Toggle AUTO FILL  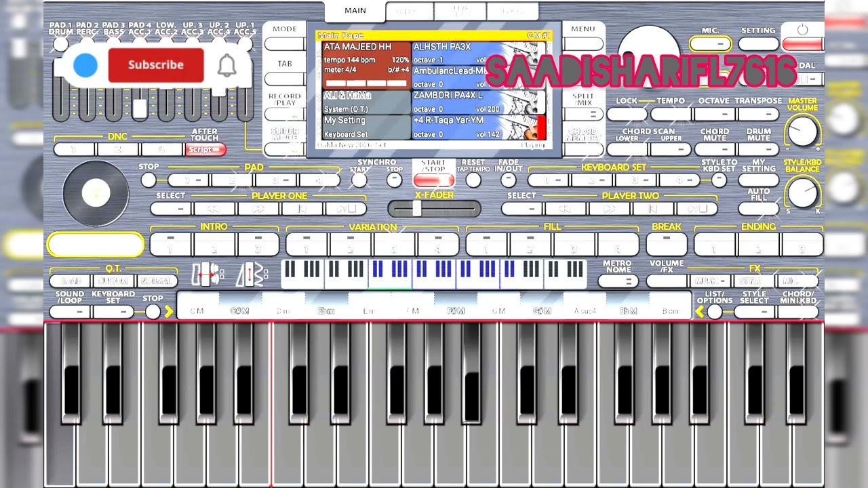pos(758,209)
